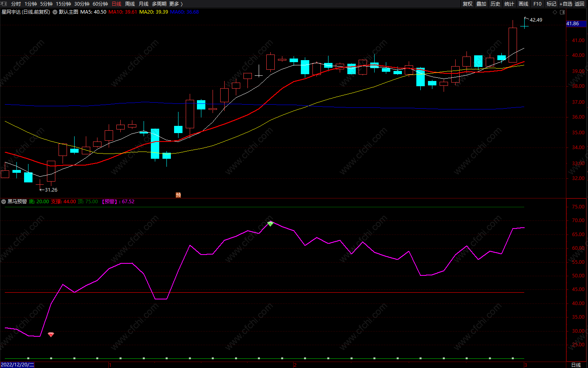Viewport: 588px width, 368px height.
Task: Click the blue MA60: 36.68 label
Action: (185, 12)
